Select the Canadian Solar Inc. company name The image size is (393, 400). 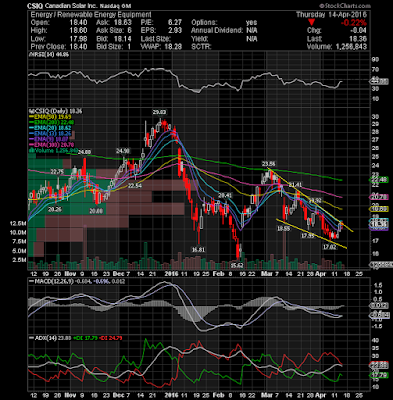click(x=71, y=6)
